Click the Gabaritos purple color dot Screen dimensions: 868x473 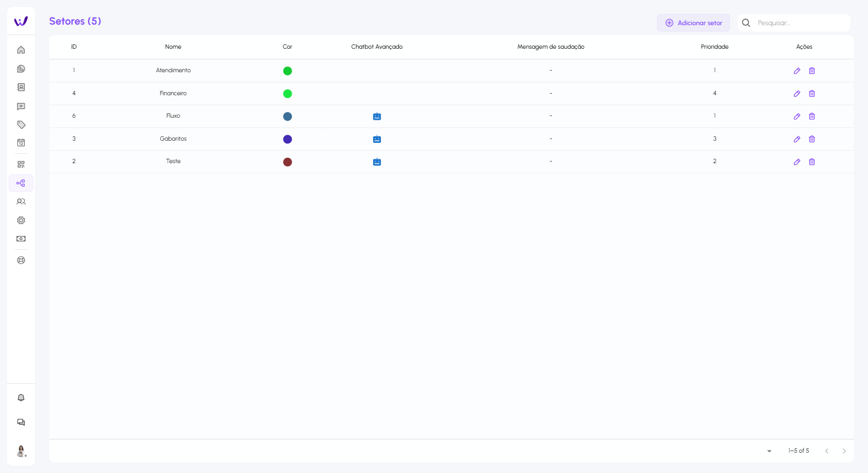tap(288, 139)
